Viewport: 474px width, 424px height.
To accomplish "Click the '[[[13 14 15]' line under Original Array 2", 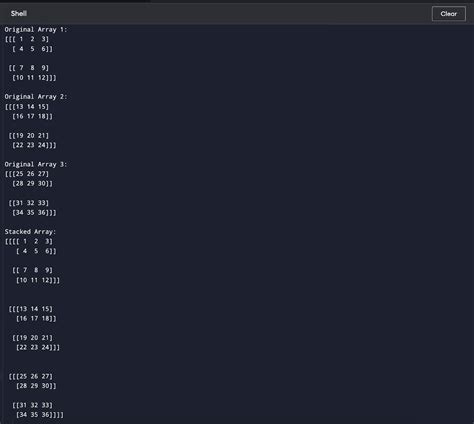I will click(27, 107).
